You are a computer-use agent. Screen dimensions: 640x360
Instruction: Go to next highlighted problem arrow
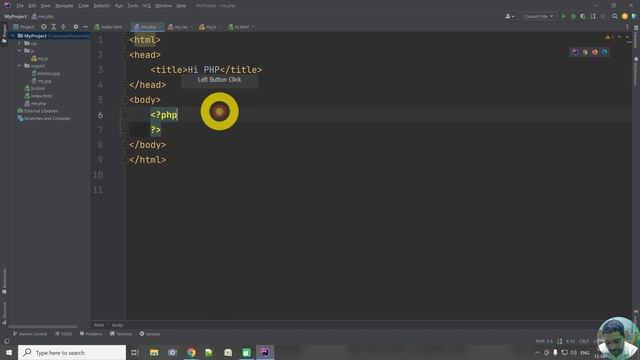click(x=627, y=37)
